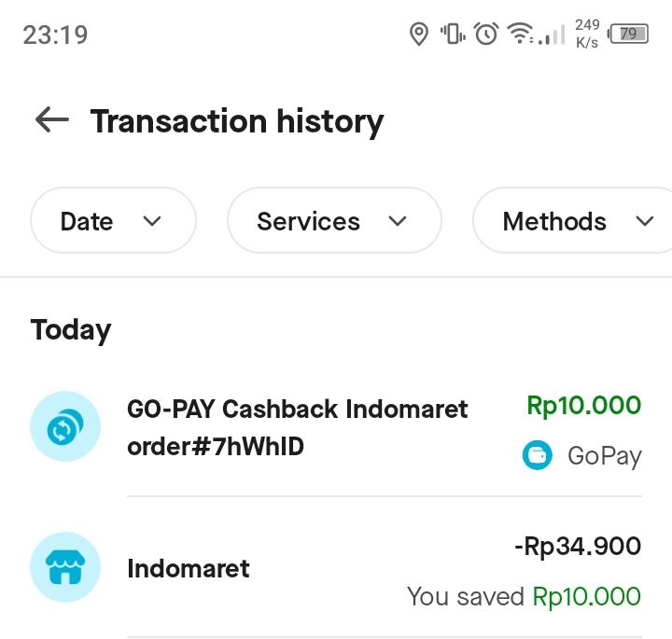Tap the GoPay wallet icon
672x639 pixels.
click(x=537, y=455)
